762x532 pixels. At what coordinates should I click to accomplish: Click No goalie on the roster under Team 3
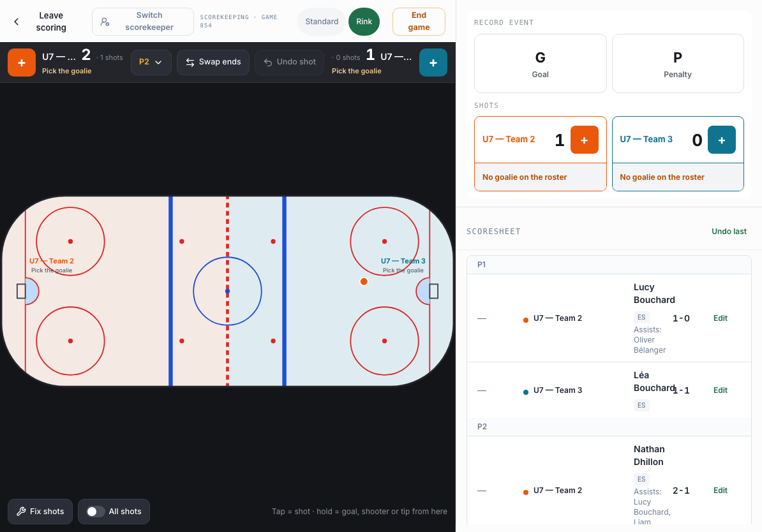pos(662,177)
